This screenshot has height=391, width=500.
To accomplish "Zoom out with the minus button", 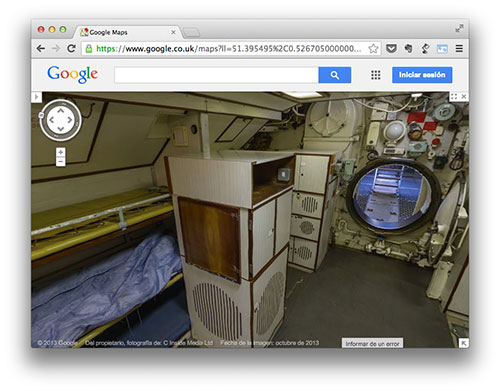I will click(x=60, y=162).
